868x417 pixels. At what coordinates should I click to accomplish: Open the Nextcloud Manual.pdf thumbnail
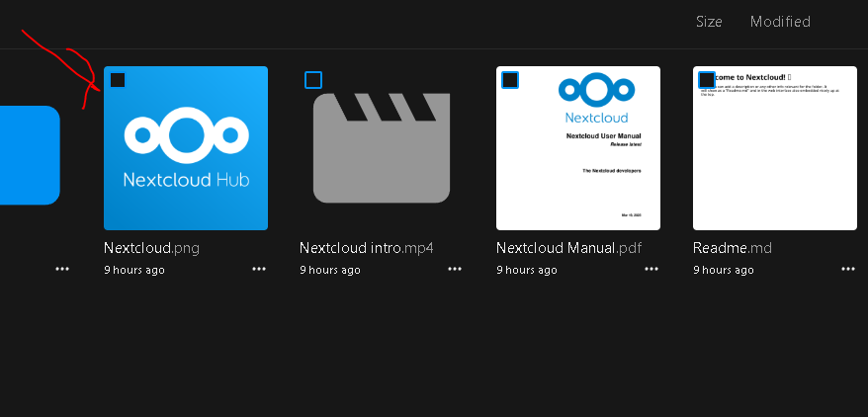point(578,148)
